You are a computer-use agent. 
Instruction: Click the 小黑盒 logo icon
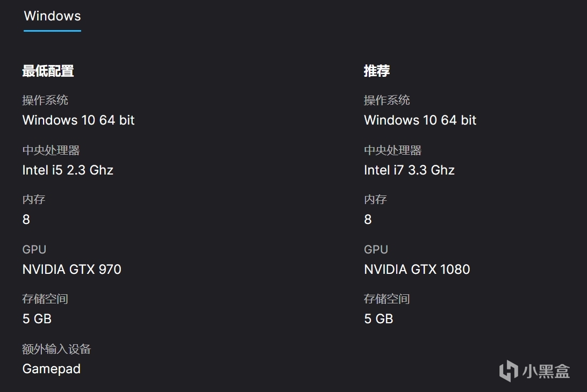(x=508, y=371)
